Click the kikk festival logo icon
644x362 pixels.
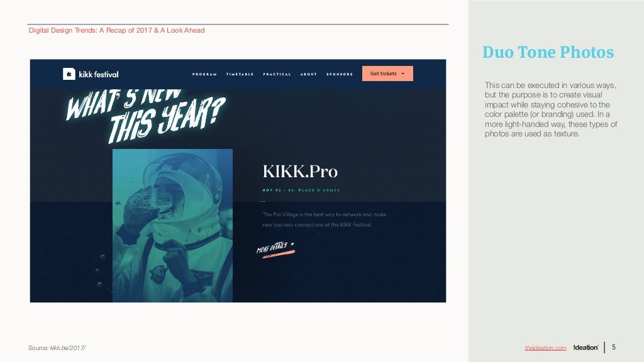tap(69, 74)
